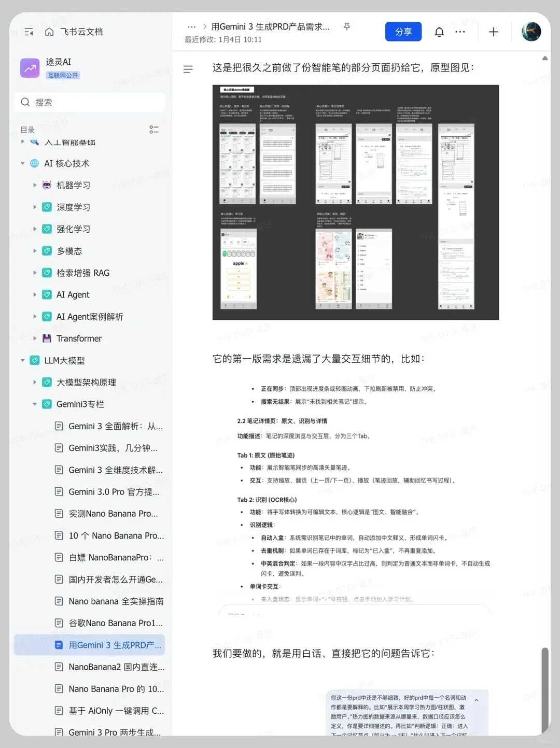This screenshot has width=560, height=748.
Task: Open Gemini3实践，几分钟 document
Action: (x=113, y=448)
